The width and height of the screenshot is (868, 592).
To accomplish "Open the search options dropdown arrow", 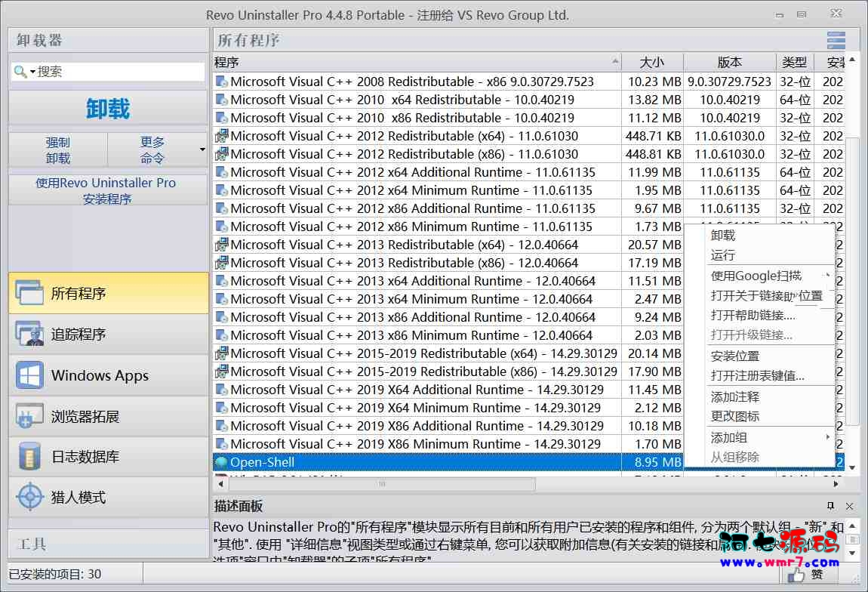I will [32, 72].
